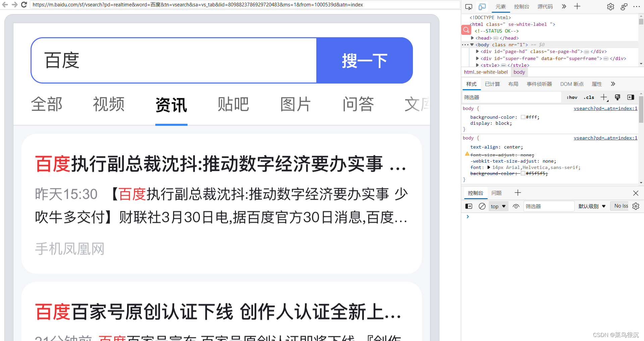Open the 属性 tab

click(x=597, y=84)
